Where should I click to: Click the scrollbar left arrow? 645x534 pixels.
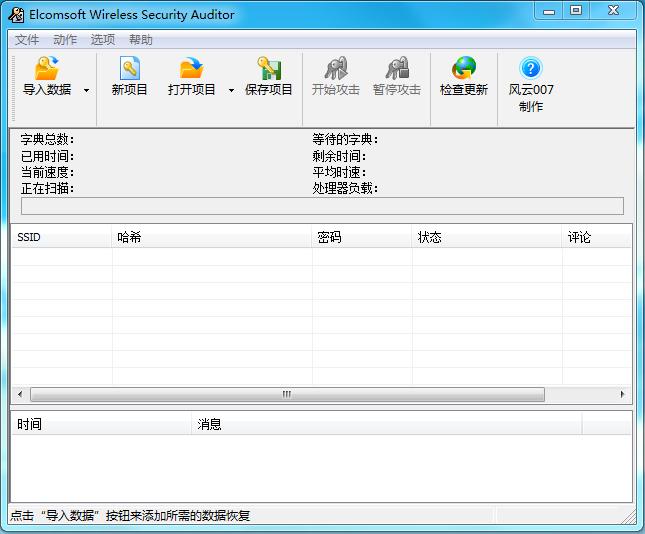click(20, 394)
